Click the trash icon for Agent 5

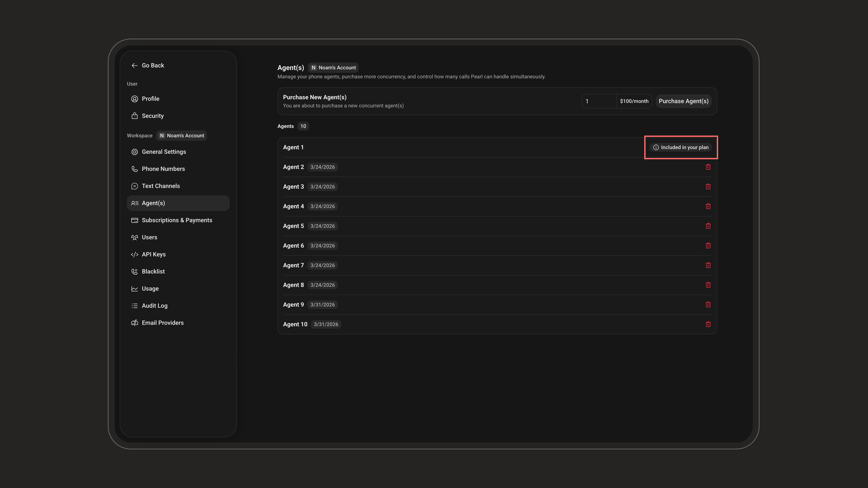(x=708, y=226)
